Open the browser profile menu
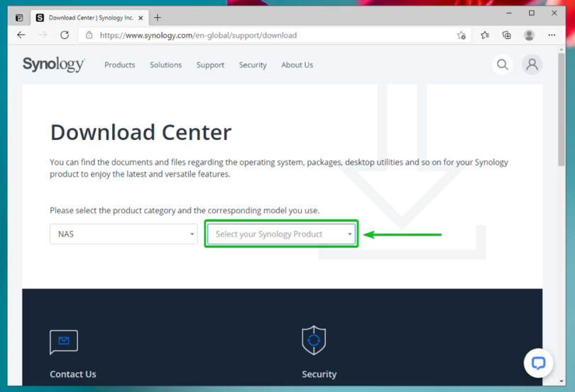 529,36
